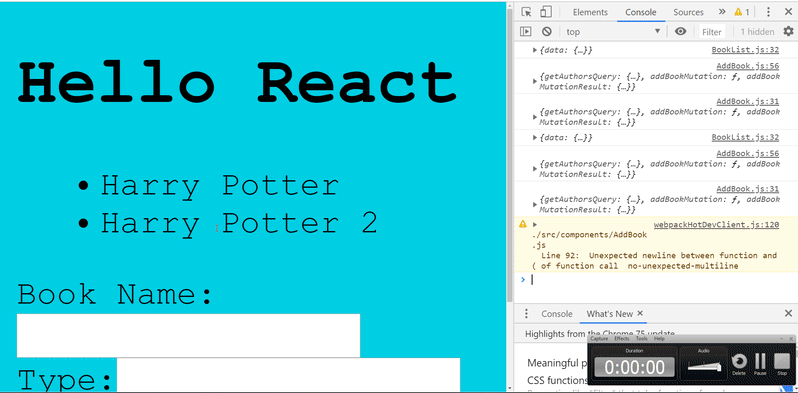
Task: Activate the inspect element picker icon
Action: [526, 12]
